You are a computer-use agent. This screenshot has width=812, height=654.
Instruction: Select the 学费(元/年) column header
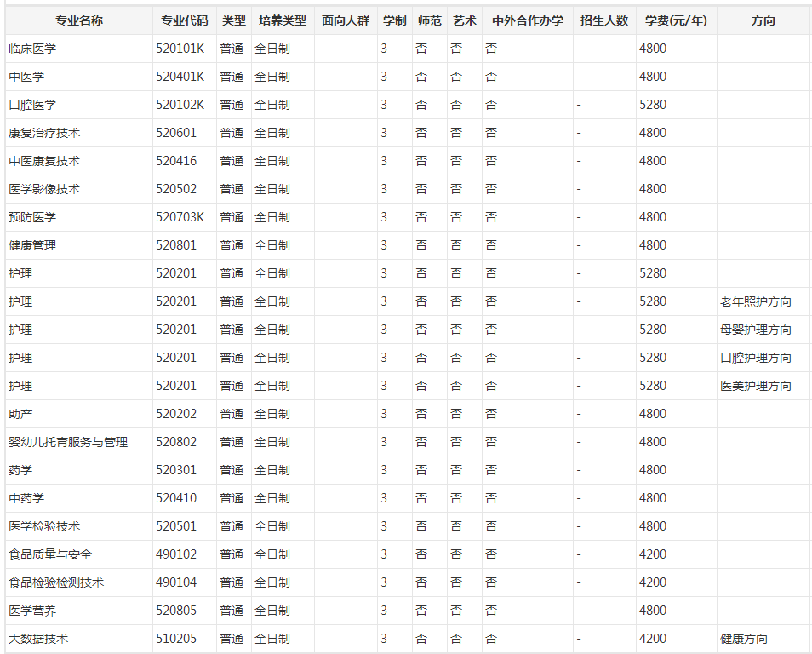click(x=676, y=20)
